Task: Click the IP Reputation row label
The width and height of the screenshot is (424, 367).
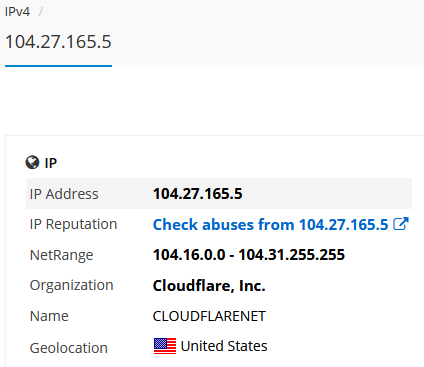Action: [73, 224]
